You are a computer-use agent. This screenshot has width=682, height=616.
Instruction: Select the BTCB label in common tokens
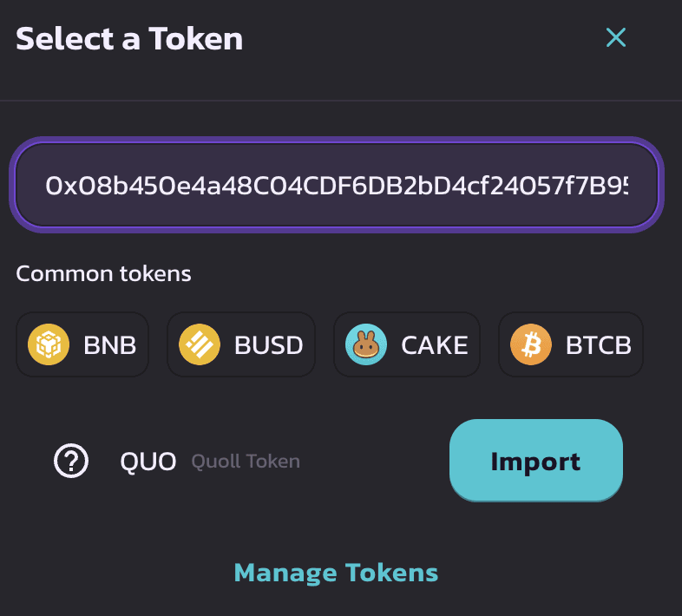(x=599, y=345)
